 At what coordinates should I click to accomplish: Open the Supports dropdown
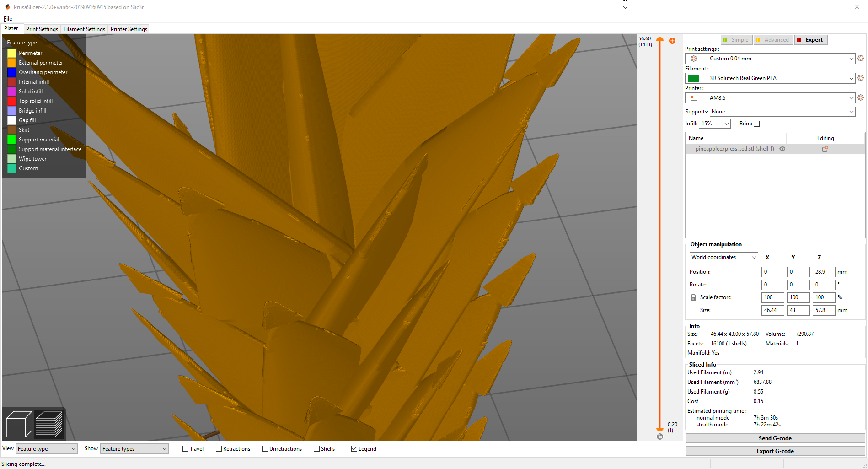point(782,112)
